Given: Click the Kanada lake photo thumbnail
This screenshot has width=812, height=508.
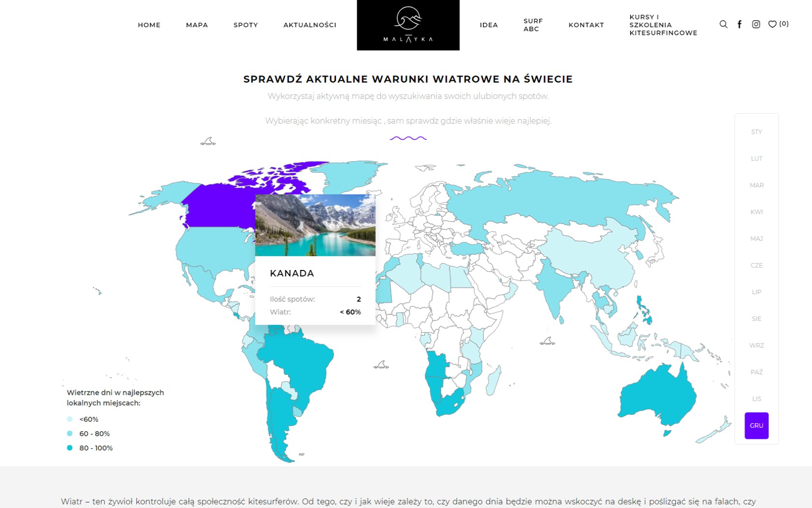Looking at the screenshot, I should tap(315, 225).
